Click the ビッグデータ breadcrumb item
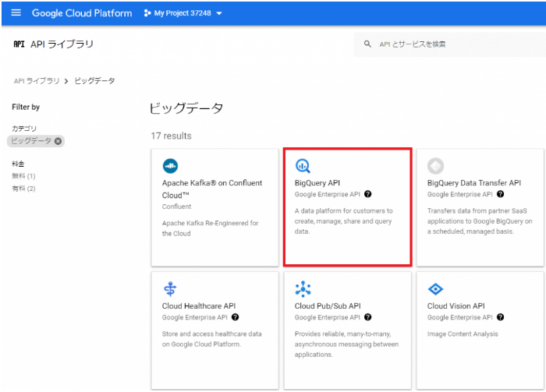Viewport: 546px width, 392px height. (94, 81)
